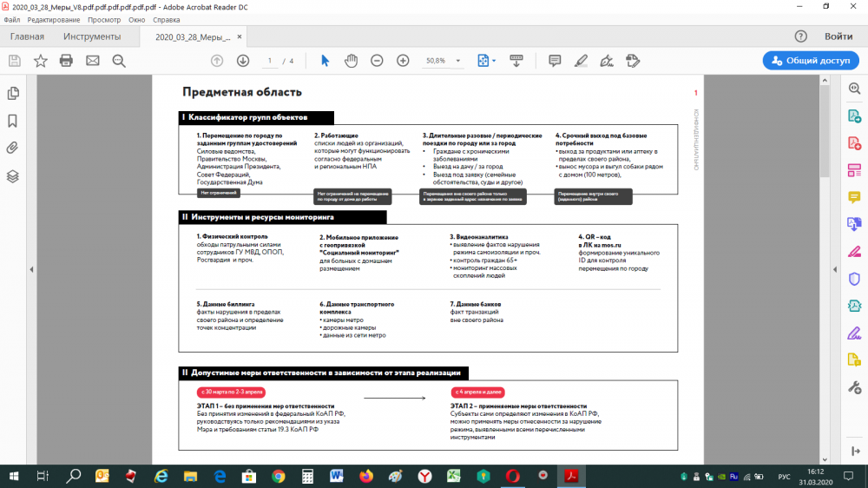Add a sticky note comment
Viewport: 868px width, 488px height.
coord(555,61)
